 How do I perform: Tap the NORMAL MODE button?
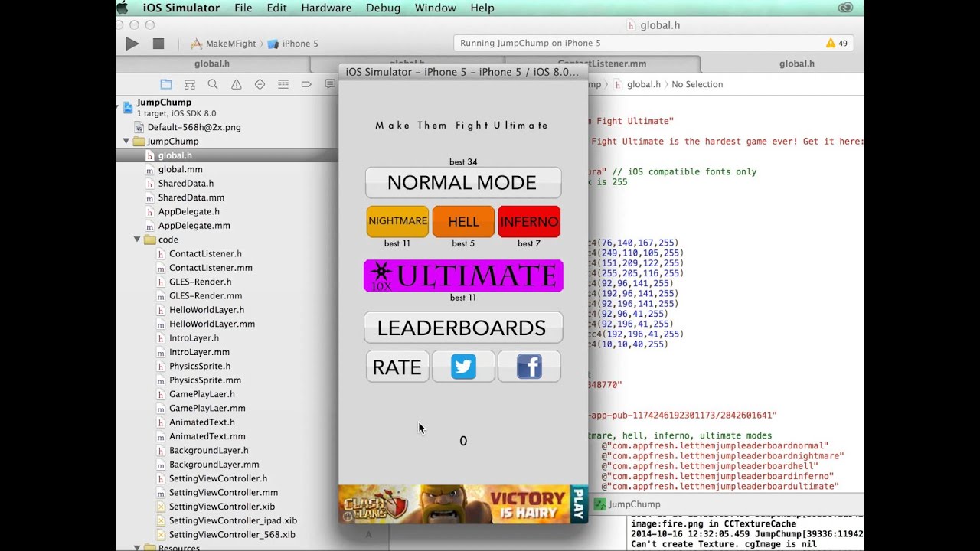click(462, 183)
